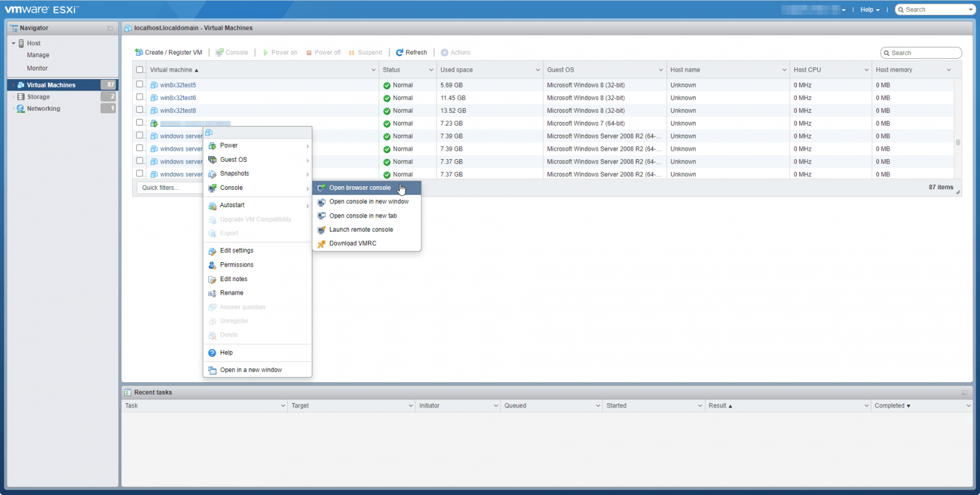Open the win8x32test6 virtual machine link

tap(178, 98)
